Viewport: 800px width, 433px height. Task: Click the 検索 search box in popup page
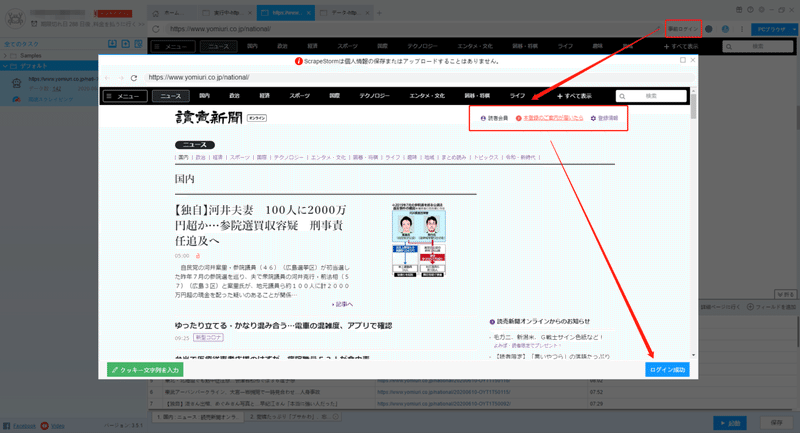coord(651,96)
